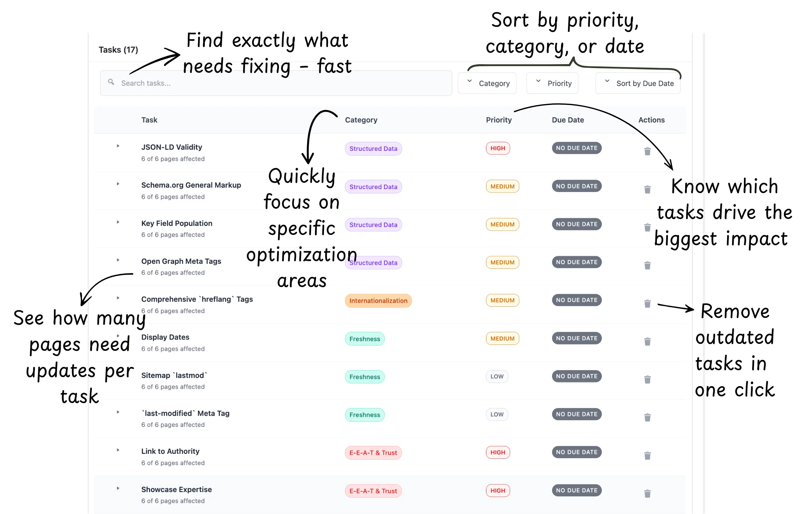Trash the Sitemap lastmod task
Image resolution: width=812 pixels, height=514 pixels.
(x=647, y=380)
